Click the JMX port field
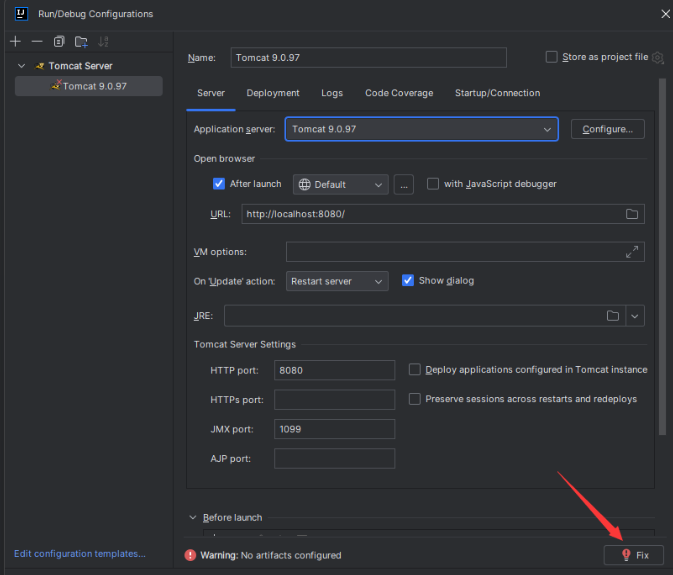This screenshot has width=673, height=575. [334, 429]
